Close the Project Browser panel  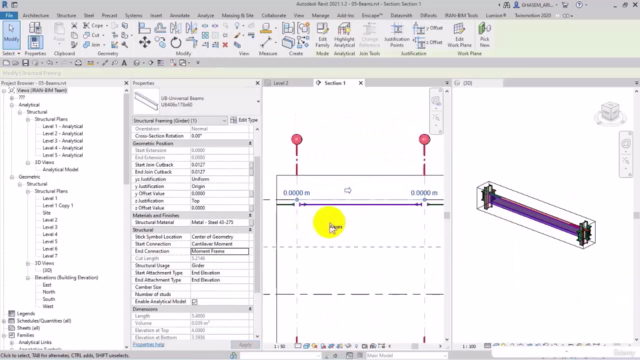point(126,83)
